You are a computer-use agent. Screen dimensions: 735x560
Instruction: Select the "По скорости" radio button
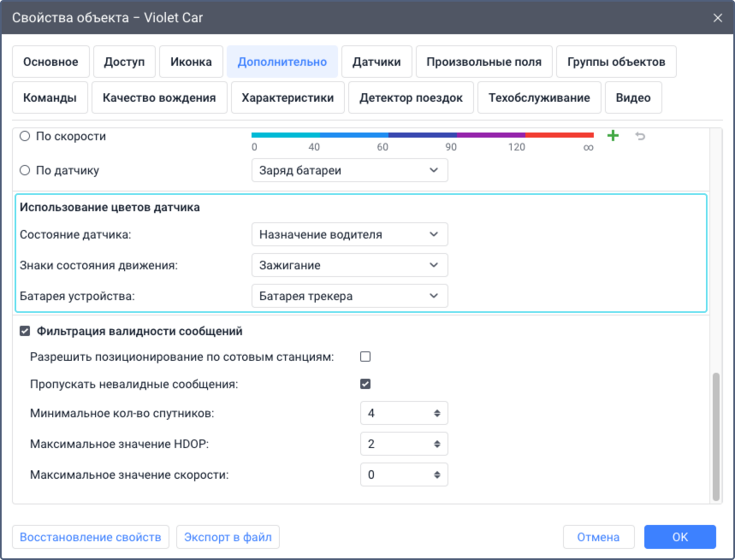[x=25, y=136]
